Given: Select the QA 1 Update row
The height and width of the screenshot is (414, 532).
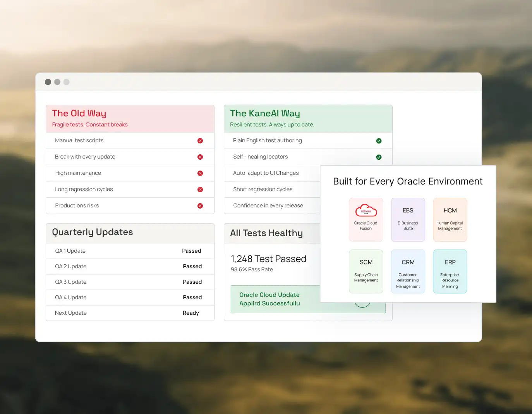Looking at the screenshot, I should point(130,251).
